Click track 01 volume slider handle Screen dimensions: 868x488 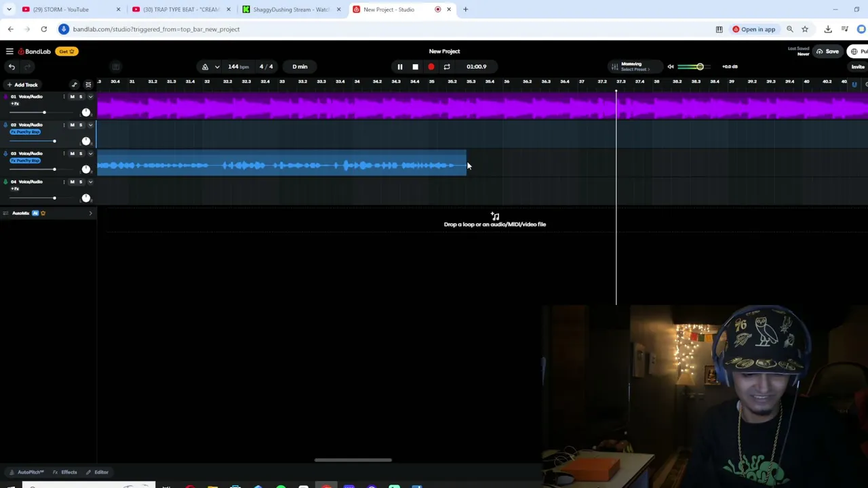[x=44, y=113]
